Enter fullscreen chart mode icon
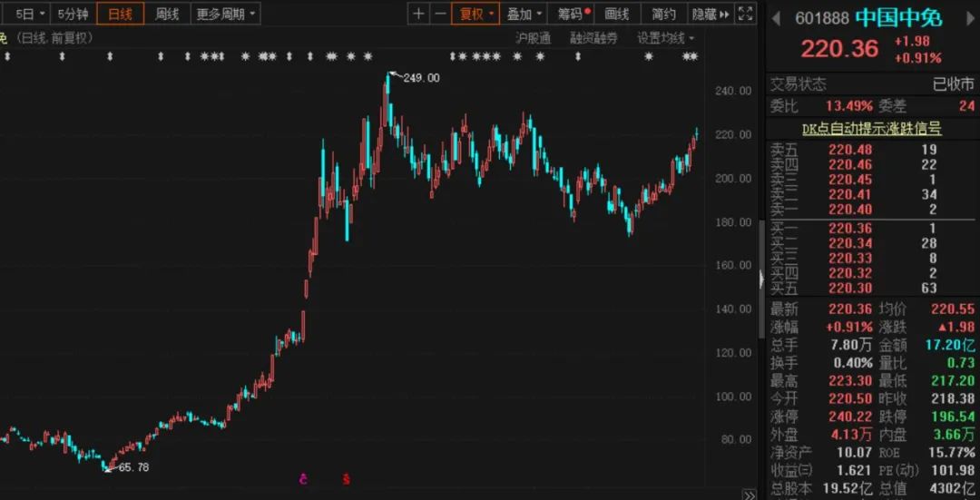 [x=745, y=14]
